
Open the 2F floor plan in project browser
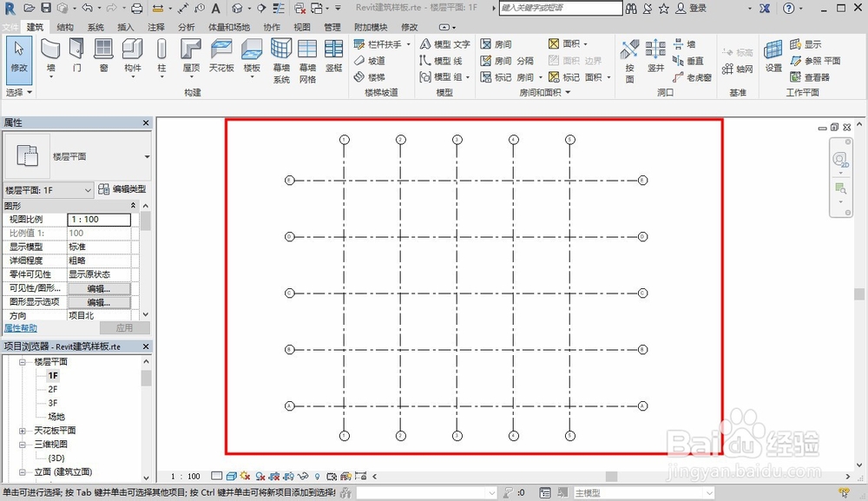click(53, 389)
